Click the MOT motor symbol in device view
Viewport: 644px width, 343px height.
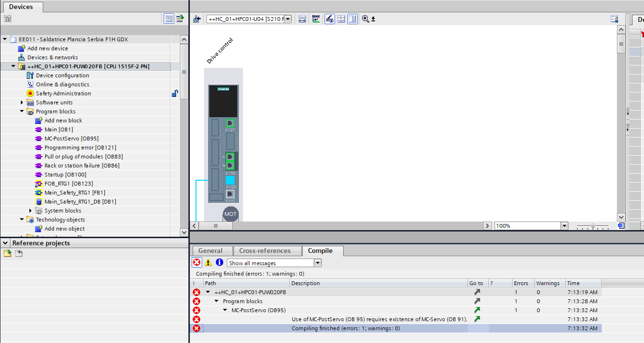230,214
